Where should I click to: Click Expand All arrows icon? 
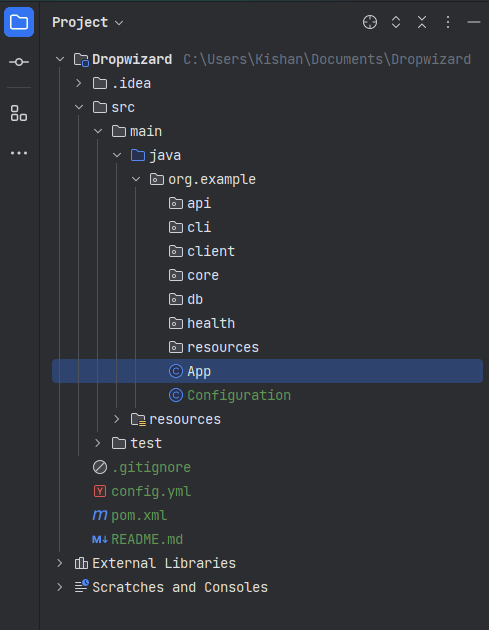point(396,22)
